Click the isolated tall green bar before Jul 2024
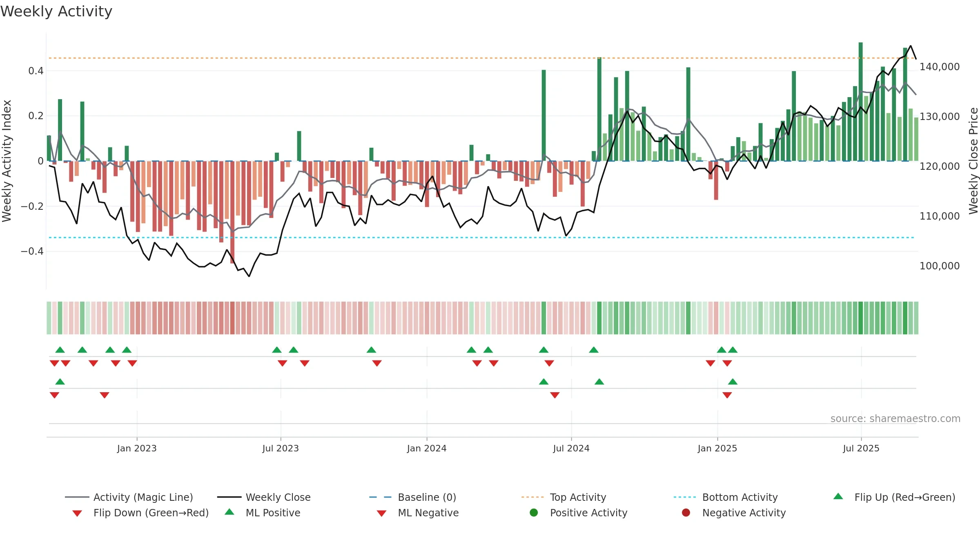 click(544, 116)
